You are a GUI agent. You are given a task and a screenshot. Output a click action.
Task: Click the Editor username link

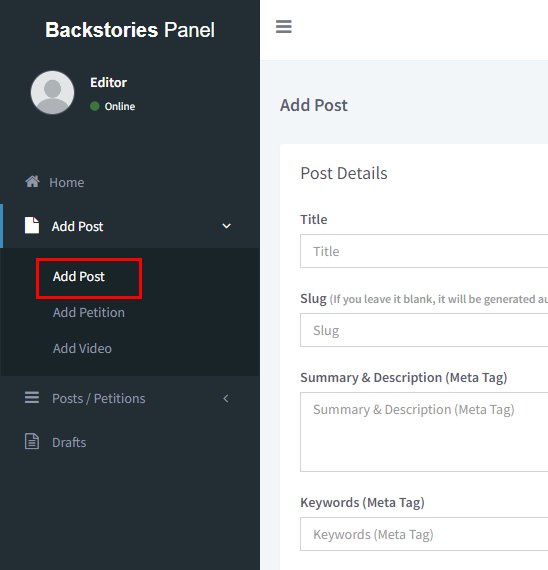point(108,83)
